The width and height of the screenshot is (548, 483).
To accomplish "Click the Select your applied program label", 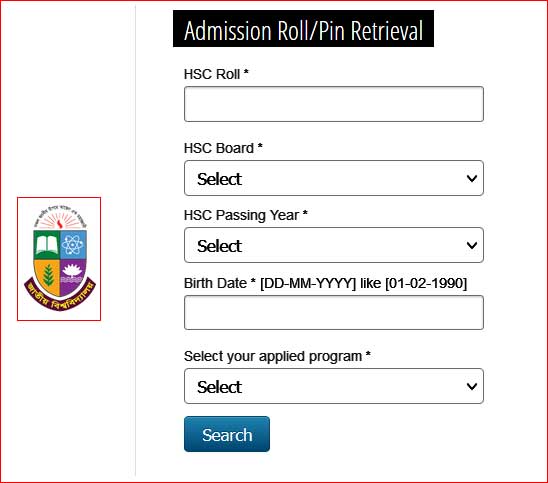I will 277,356.
